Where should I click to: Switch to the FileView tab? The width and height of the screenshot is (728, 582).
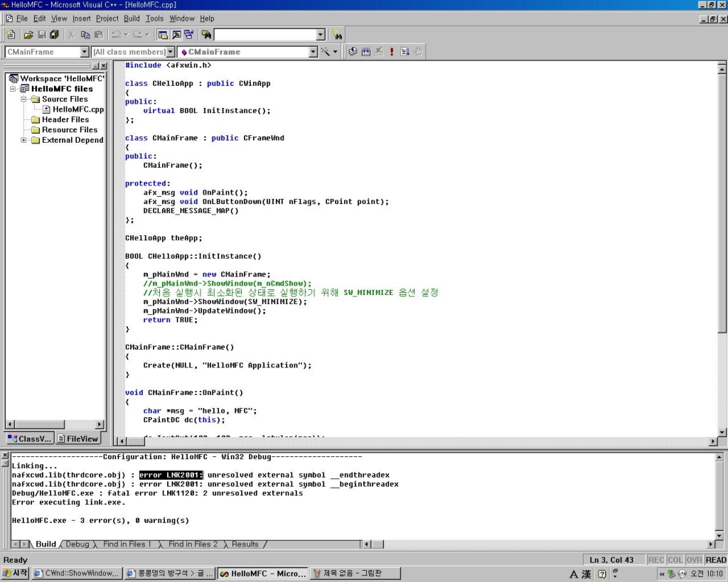[78, 438]
